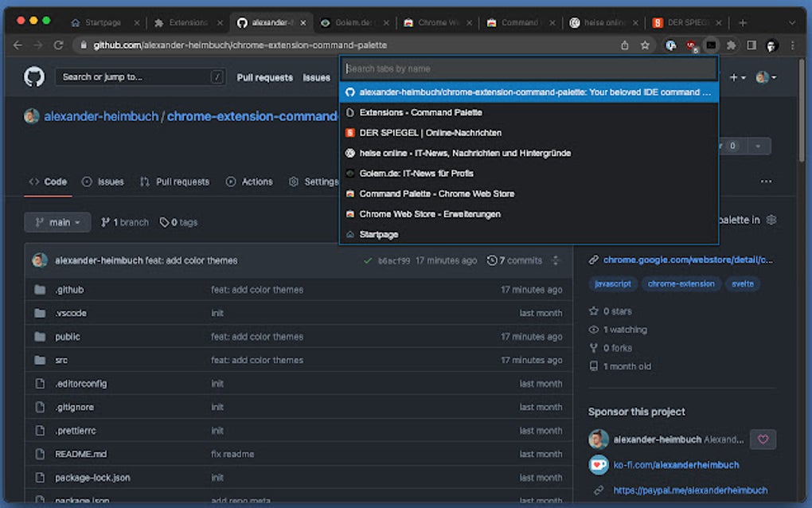Bookmark the page using the address bar star
Image resolution: width=812 pixels, height=508 pixels.
pos(645,46)
